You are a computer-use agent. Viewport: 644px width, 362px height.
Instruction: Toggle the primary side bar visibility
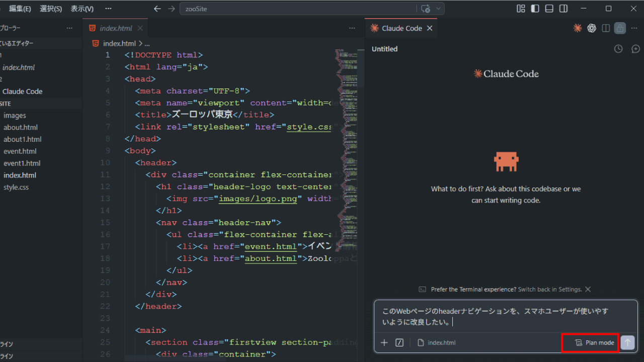(535, 9)
